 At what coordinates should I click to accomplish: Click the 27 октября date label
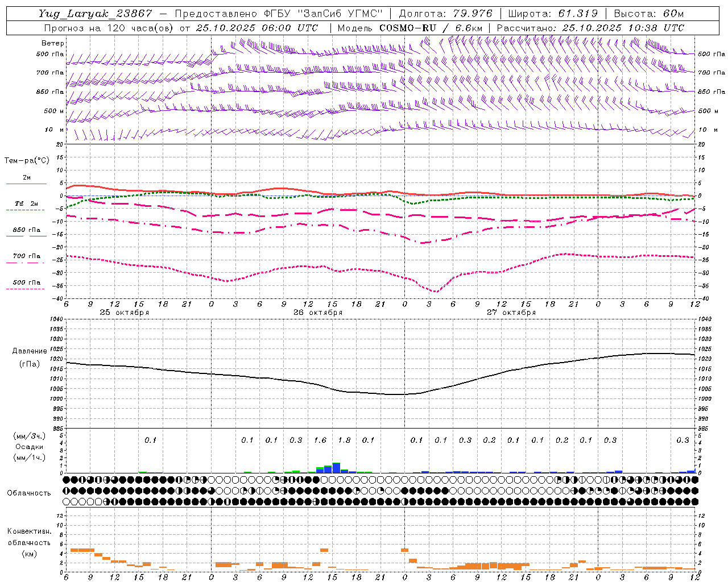pos(511,312)
